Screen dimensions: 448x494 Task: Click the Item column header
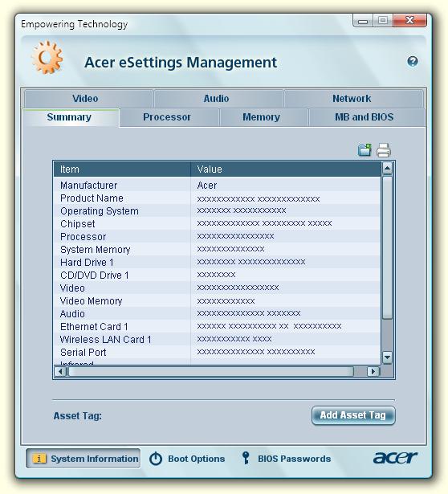pos(122,169)
